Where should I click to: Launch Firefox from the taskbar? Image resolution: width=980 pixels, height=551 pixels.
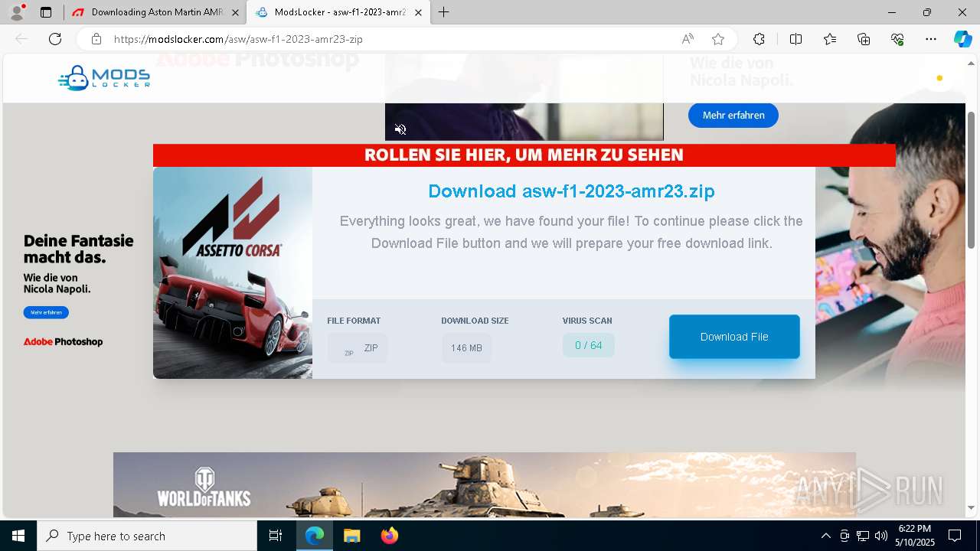(x=389, y=536)
